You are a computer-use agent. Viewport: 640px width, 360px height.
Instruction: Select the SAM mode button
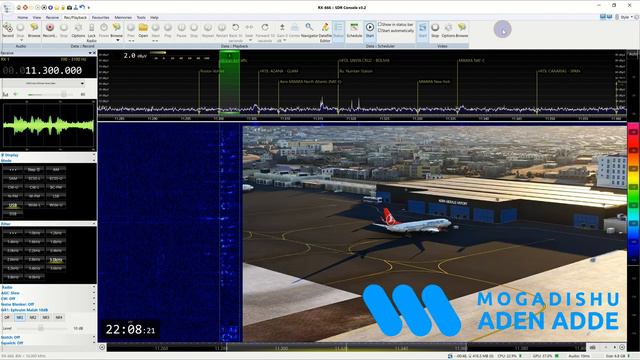[x=13, y=178]
